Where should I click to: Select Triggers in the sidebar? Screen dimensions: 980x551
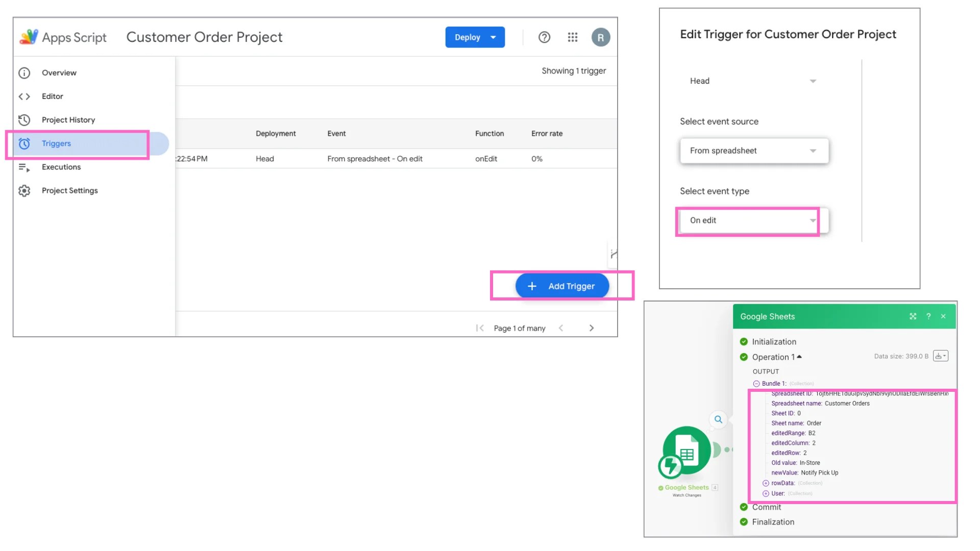click(x=91, y=143)
